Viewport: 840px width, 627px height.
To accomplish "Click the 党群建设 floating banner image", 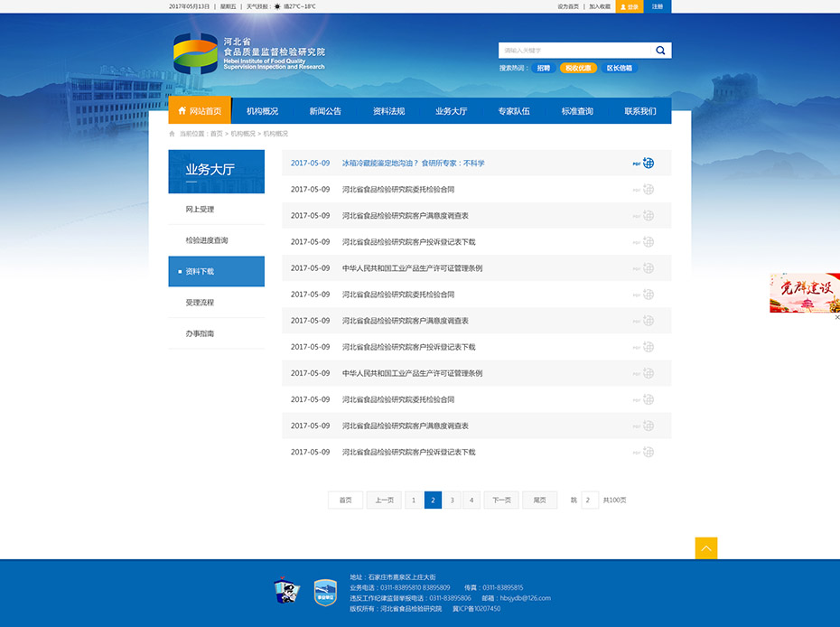I will coord(804,293).
